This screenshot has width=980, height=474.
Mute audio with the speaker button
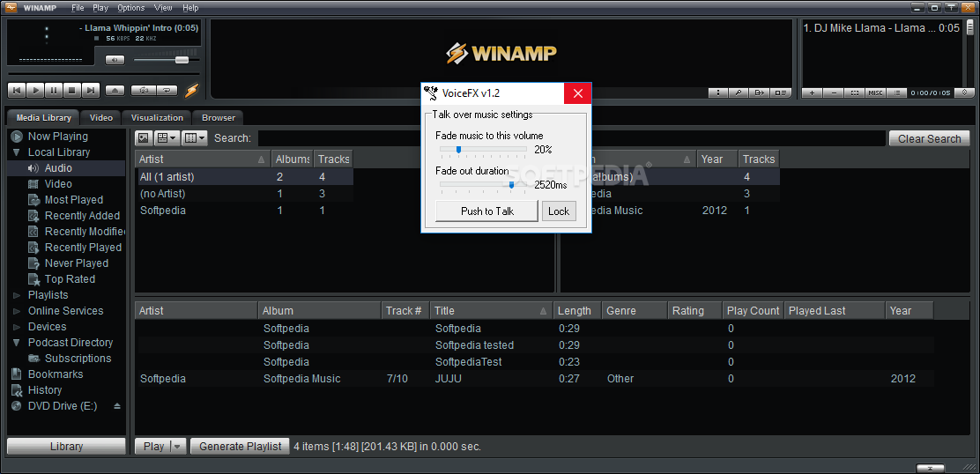[x=115, y=60]
